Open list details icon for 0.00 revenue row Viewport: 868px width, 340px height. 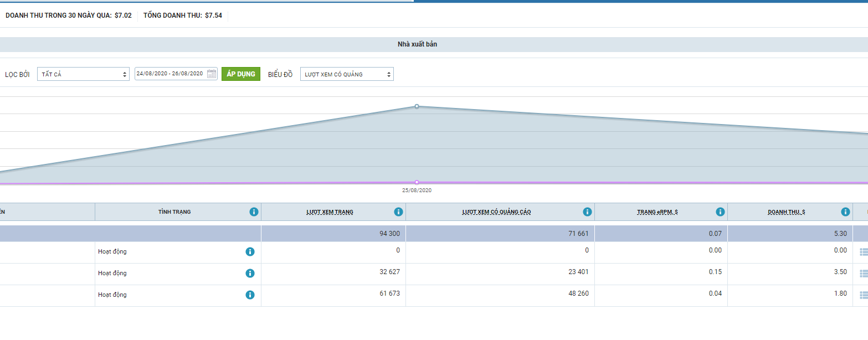(x=863, y=252)
